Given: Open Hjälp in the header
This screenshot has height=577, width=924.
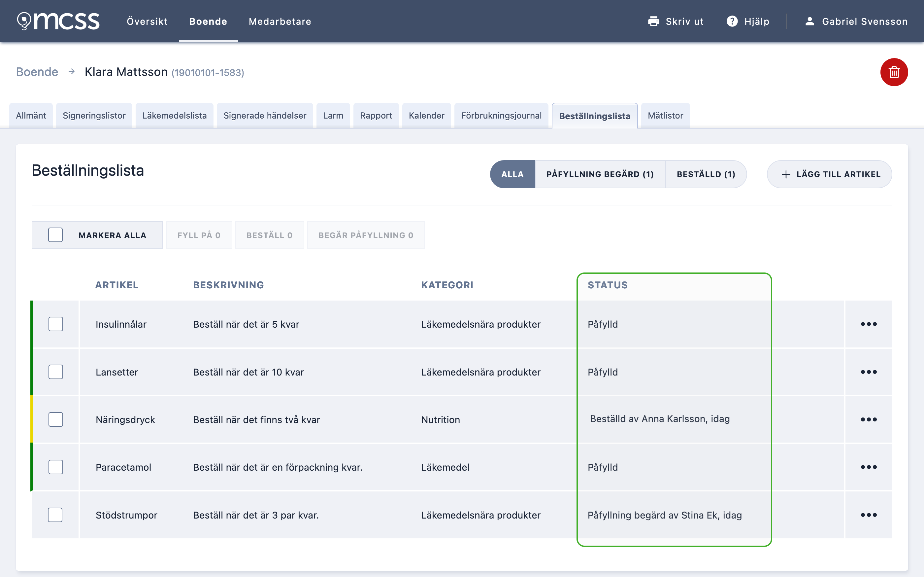Looking at the screenshot, I should point(757,21).
